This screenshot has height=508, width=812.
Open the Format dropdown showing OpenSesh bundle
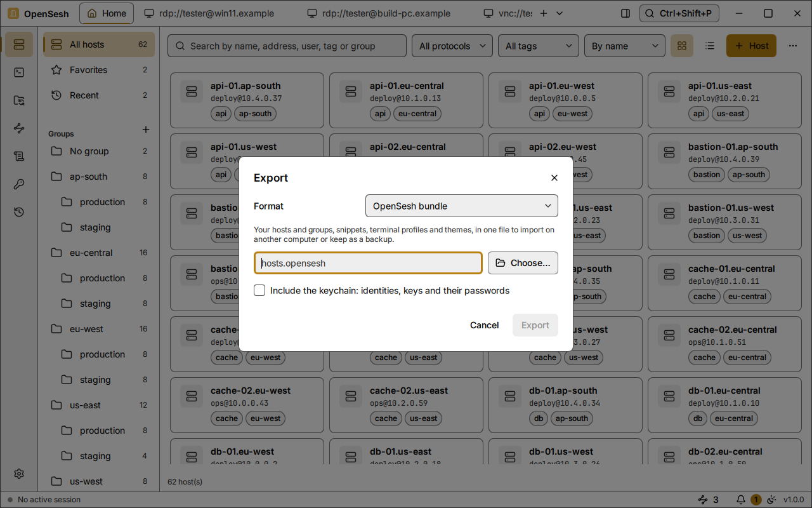coord(462,206)
